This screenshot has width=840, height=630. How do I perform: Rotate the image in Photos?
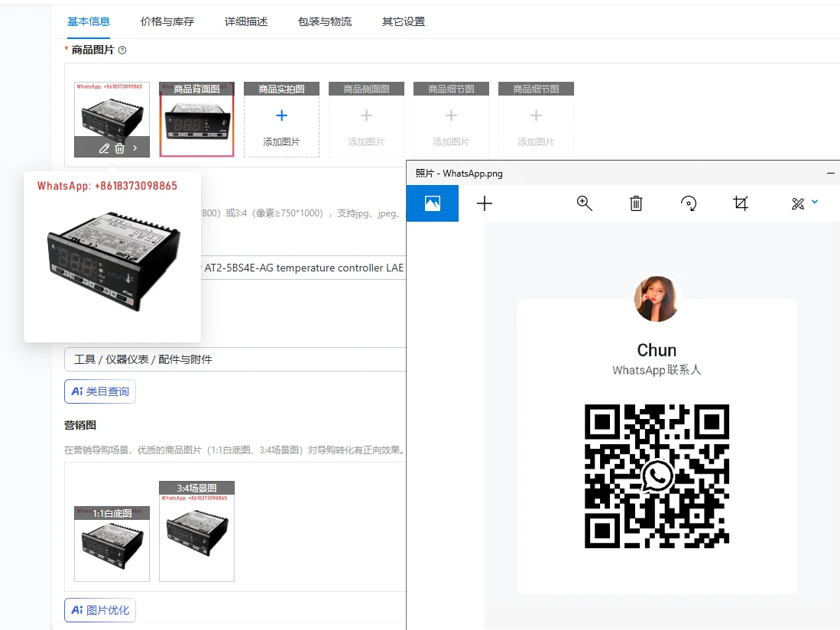pos(689,203)
